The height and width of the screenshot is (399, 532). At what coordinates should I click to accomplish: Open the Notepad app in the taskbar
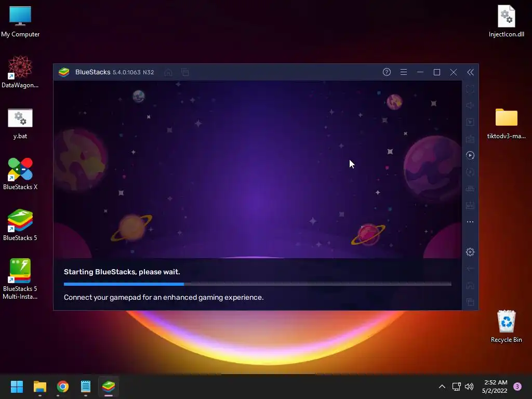[x=86, y=387]
